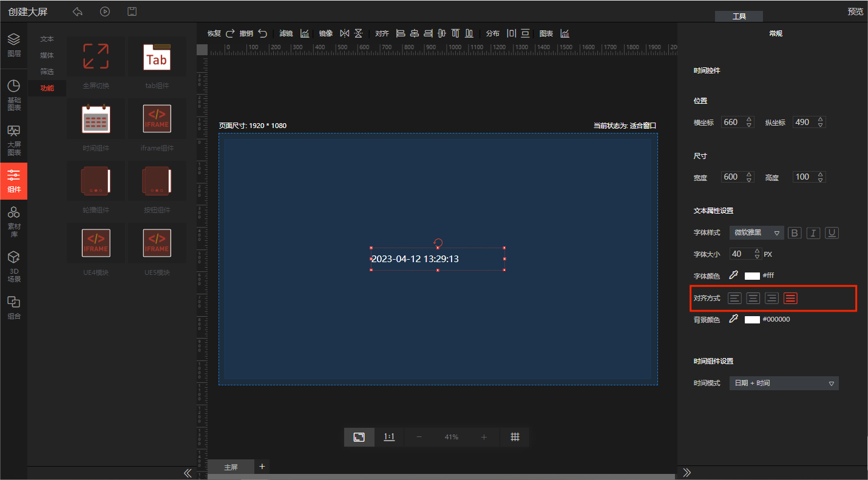Set text alignment to right

[771, 298]
